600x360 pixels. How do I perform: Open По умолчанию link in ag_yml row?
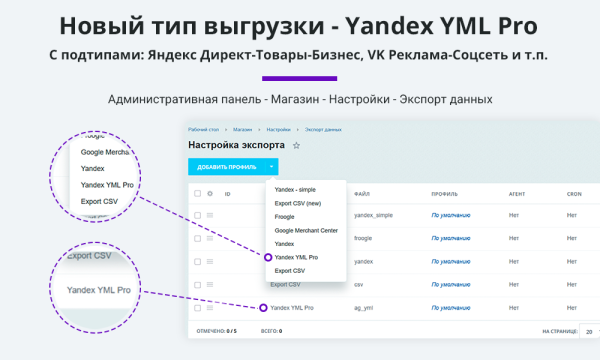tap(451, 308)
